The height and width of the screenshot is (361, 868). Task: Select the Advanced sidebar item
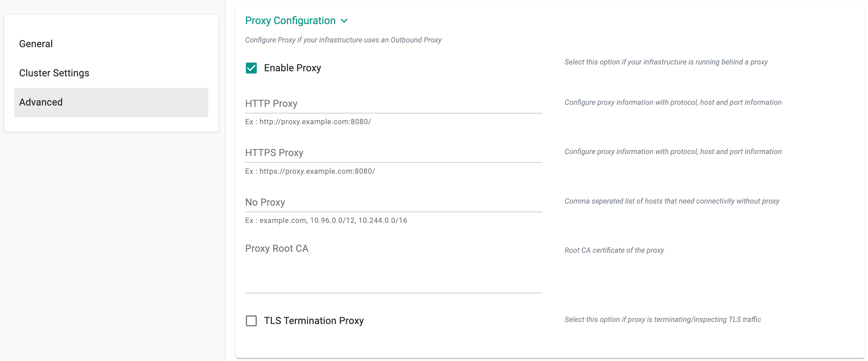[x=111, y=102]
